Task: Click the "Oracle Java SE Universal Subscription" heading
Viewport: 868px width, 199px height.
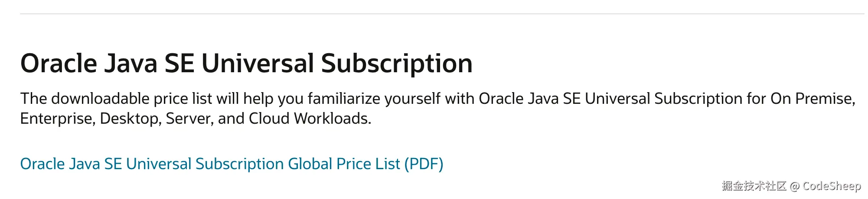Action: [x=246, y=64]
